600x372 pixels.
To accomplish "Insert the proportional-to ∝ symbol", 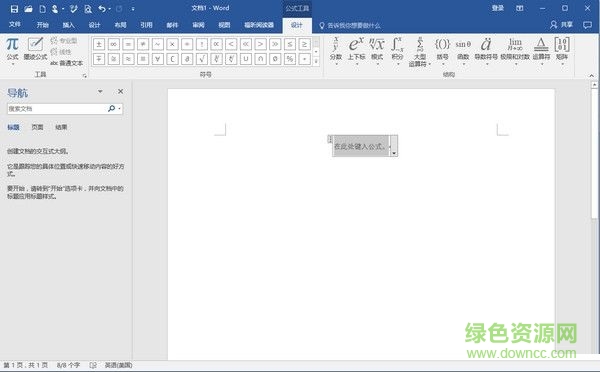I will point(216,44).
